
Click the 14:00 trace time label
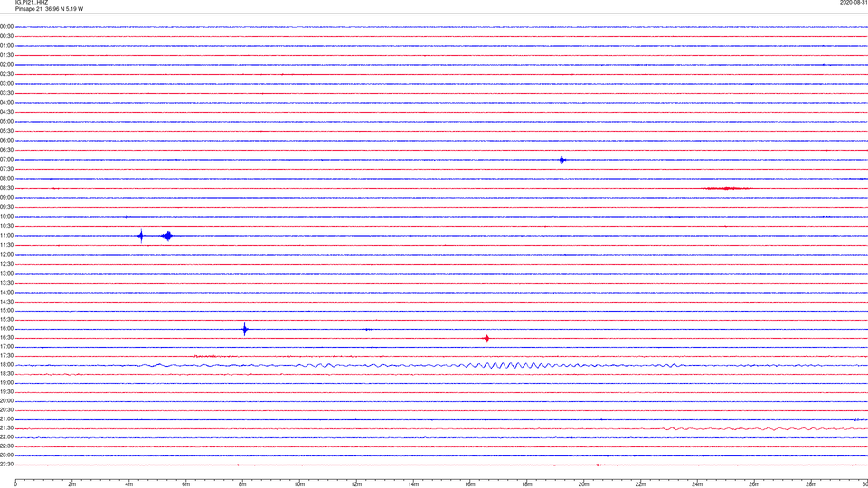coord(6,293)
